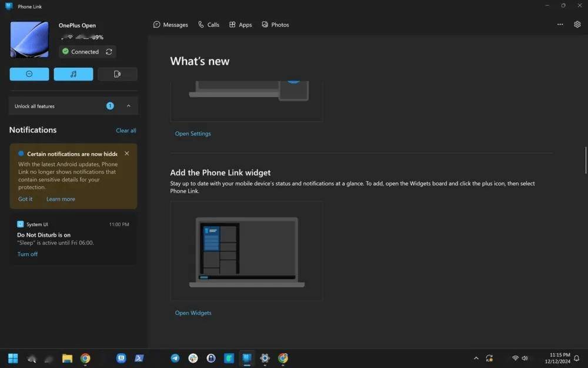588x368 pixels.
Task: Toggle the phone audio player button
Action: point(73,74)
